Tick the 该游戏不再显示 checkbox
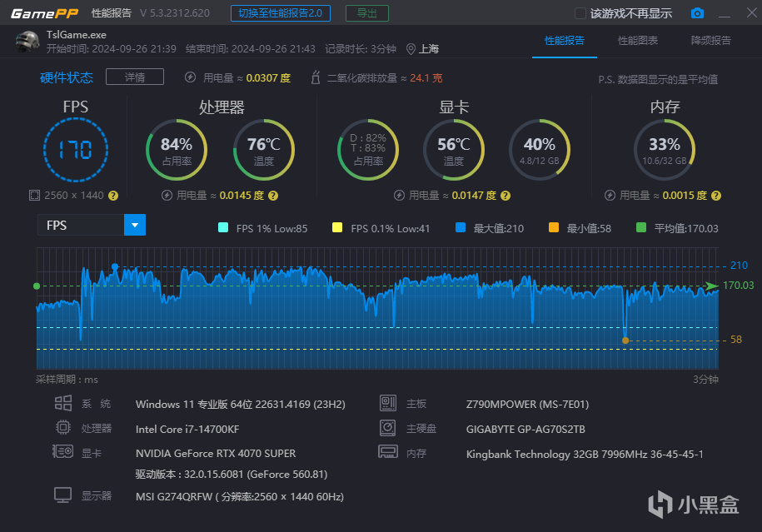The image size is (762, 532). (580, 13)
